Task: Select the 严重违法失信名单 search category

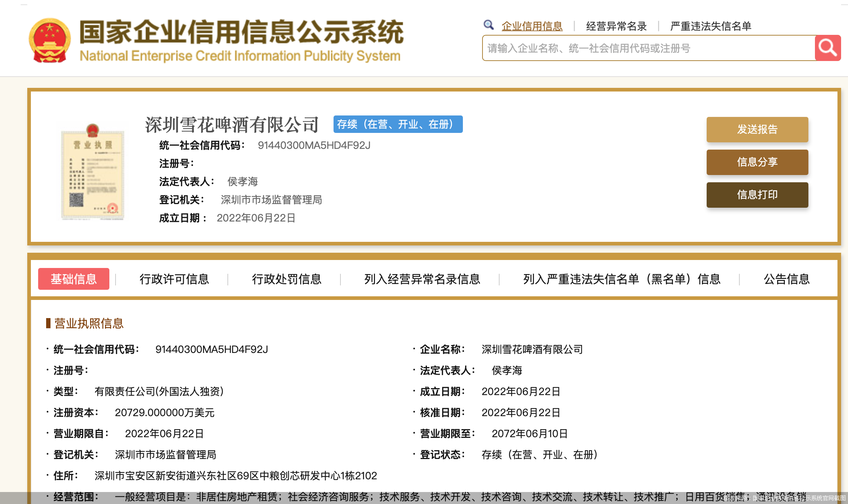Action: 710,26
